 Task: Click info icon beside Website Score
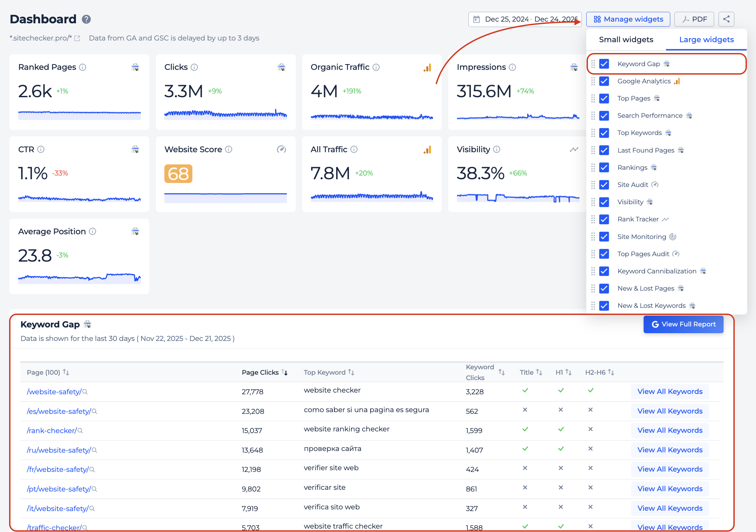228,149
